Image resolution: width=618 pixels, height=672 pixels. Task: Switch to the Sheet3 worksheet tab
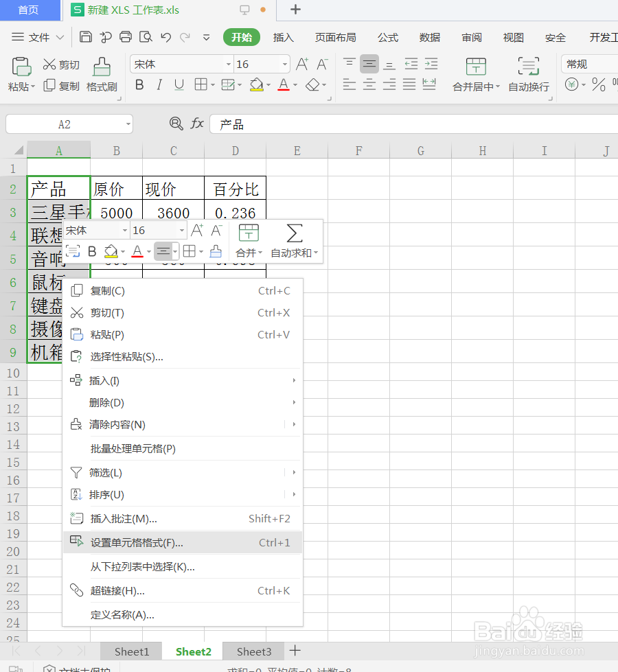tap(253, 651)
